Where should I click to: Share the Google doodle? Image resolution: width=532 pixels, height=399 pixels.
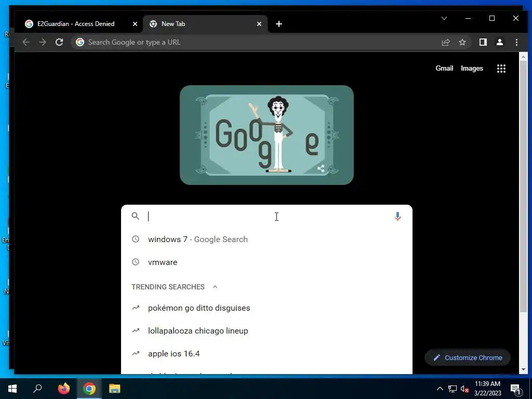point(321,168)
